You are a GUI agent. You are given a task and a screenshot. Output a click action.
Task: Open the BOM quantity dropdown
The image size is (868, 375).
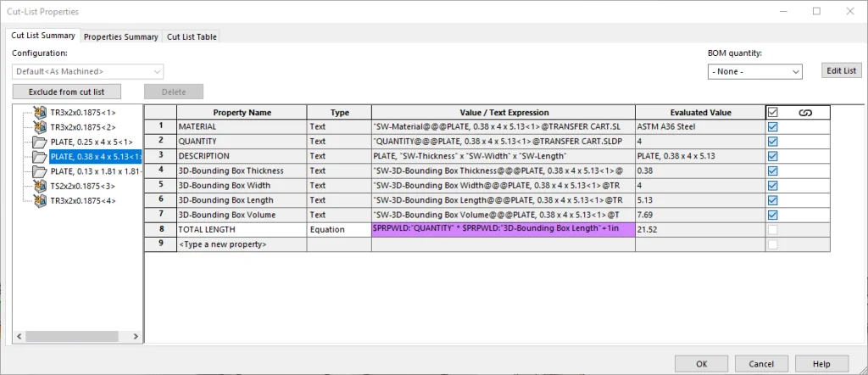[755, 72]
